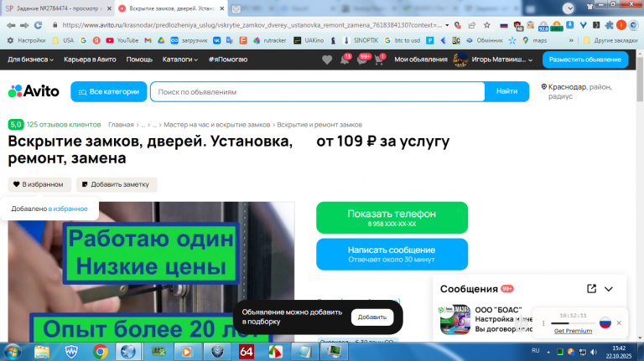The image size is (644, 361).
Task: Open the Помощь menu item
Action: (139, 59)
